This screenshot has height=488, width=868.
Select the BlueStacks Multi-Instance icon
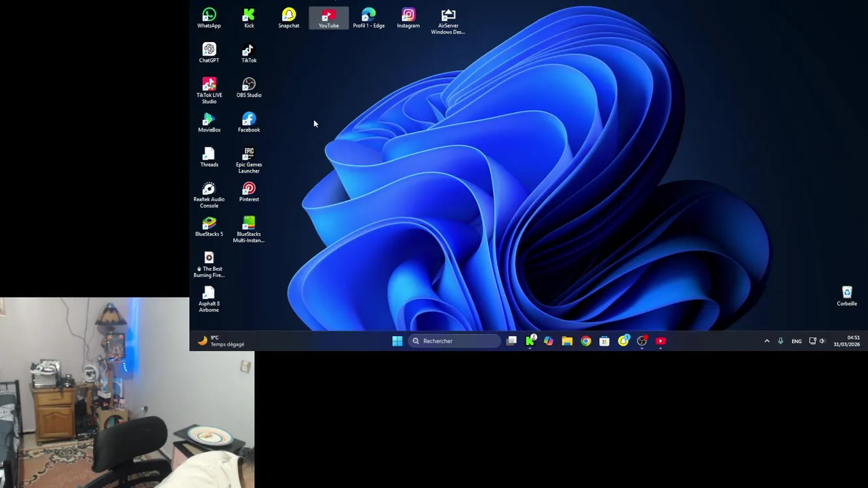coord(249,230)
